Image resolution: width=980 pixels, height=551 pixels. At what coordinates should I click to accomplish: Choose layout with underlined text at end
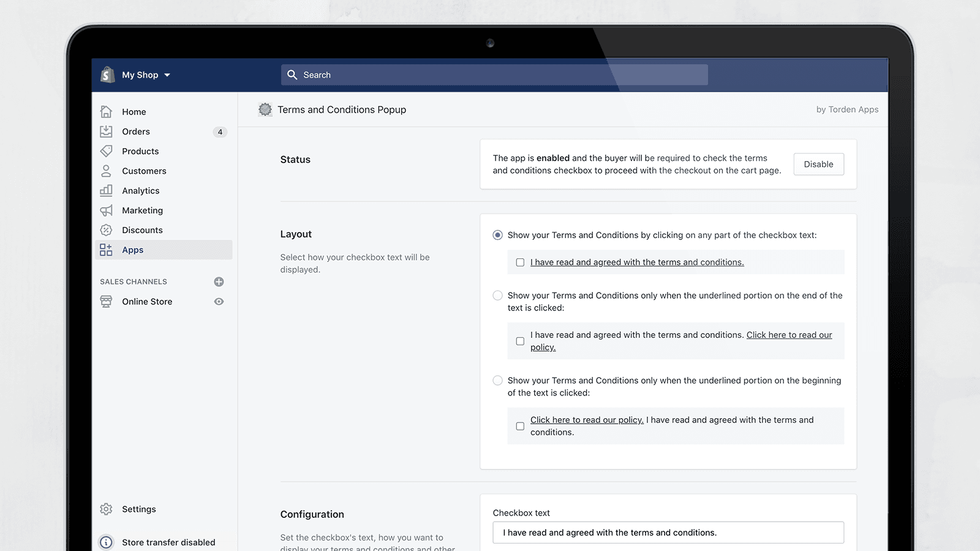pos(497,295)
